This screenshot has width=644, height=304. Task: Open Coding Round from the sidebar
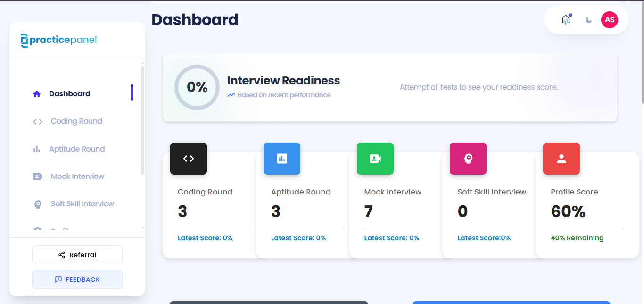[x=76, y=121]
